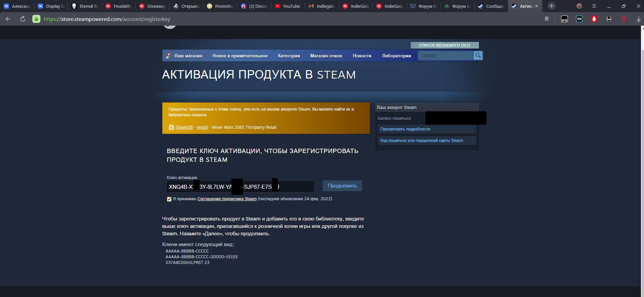Click the Install link in the notice
This screenshot has height=297, width=644.
tap(202, 127)
